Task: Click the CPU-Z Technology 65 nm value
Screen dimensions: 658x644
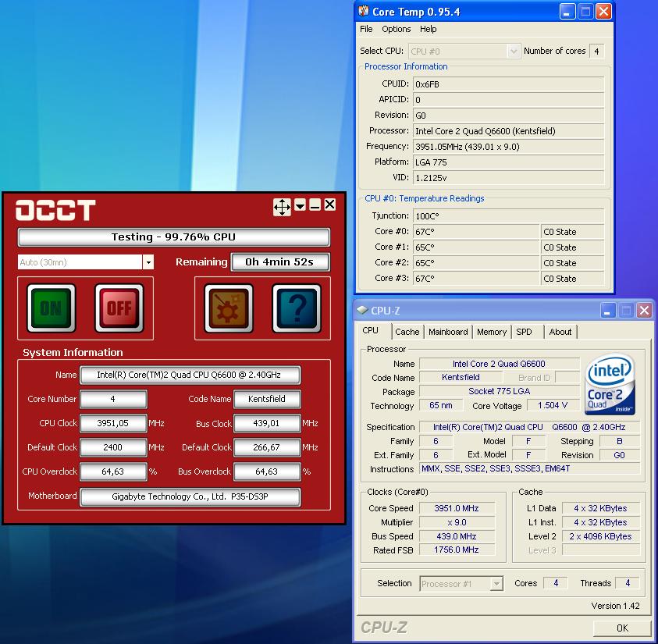Action: [441, 405]
